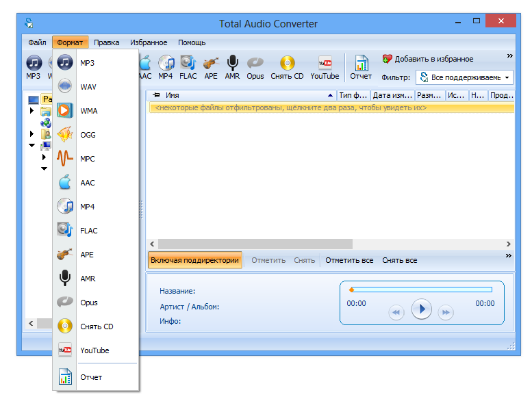Click the pin icon in Имя column header

(x=156, y=95)
